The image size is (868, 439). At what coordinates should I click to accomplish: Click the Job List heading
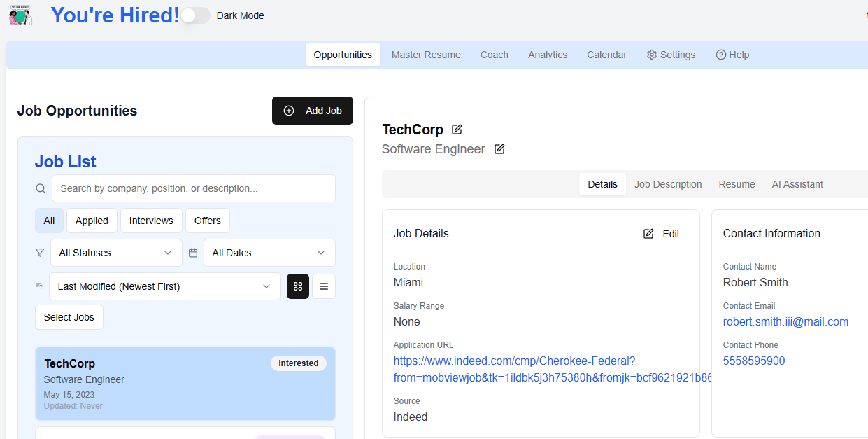pyautogui.click(x=66, y=162)
